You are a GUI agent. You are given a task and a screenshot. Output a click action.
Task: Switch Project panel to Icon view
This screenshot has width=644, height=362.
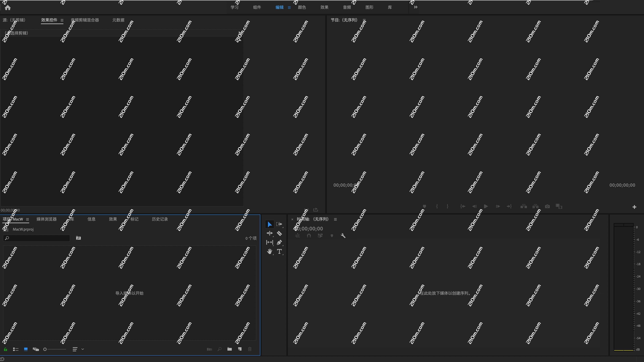point(26,349)
